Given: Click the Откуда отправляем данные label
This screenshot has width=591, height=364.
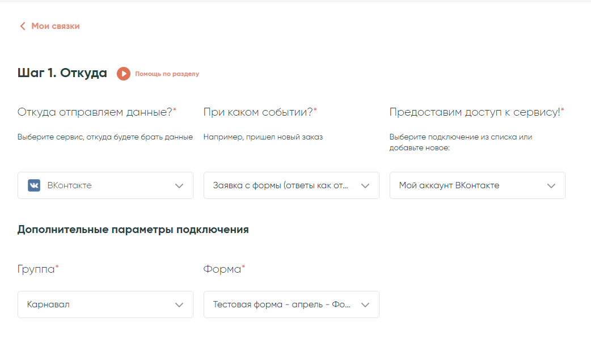Looking at the screenshot, I should 96,112.
